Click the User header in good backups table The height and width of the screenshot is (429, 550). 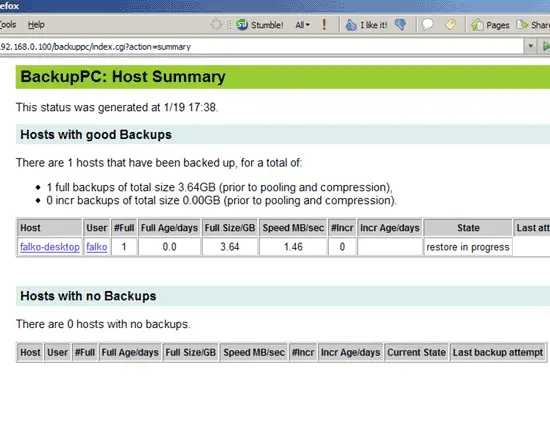click(96, 228)
